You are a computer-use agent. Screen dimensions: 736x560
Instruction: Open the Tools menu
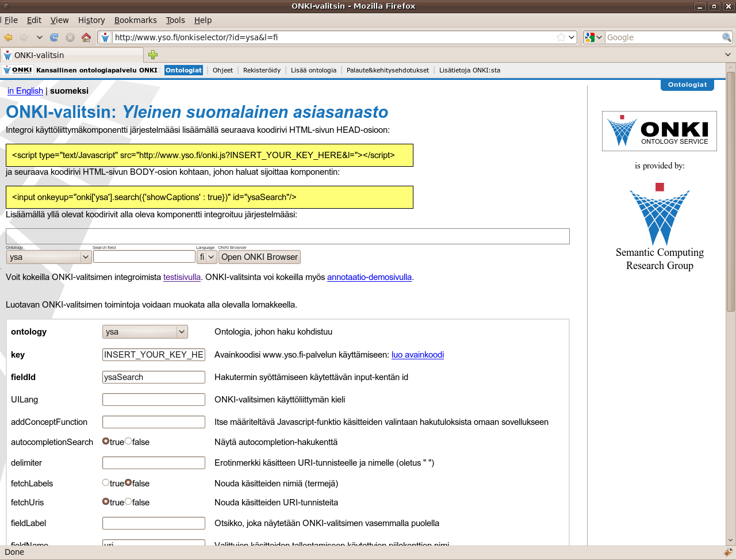tap(175, 20)
